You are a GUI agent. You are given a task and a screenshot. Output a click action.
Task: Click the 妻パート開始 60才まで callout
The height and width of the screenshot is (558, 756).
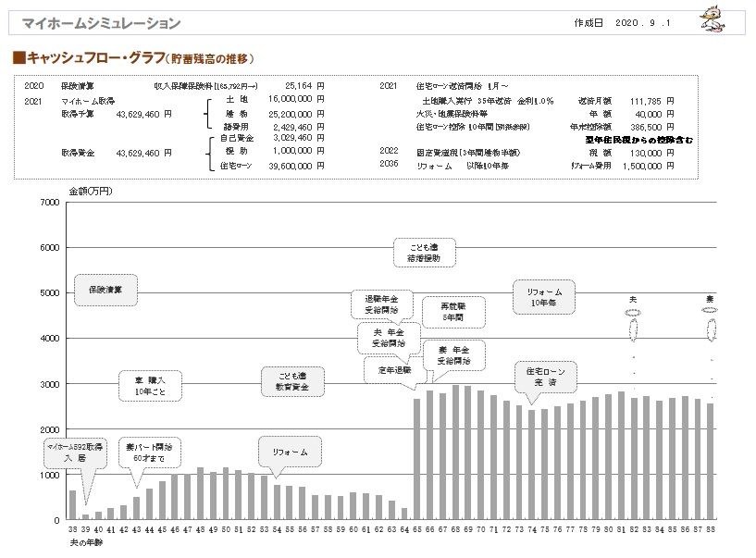pos(149,453)
